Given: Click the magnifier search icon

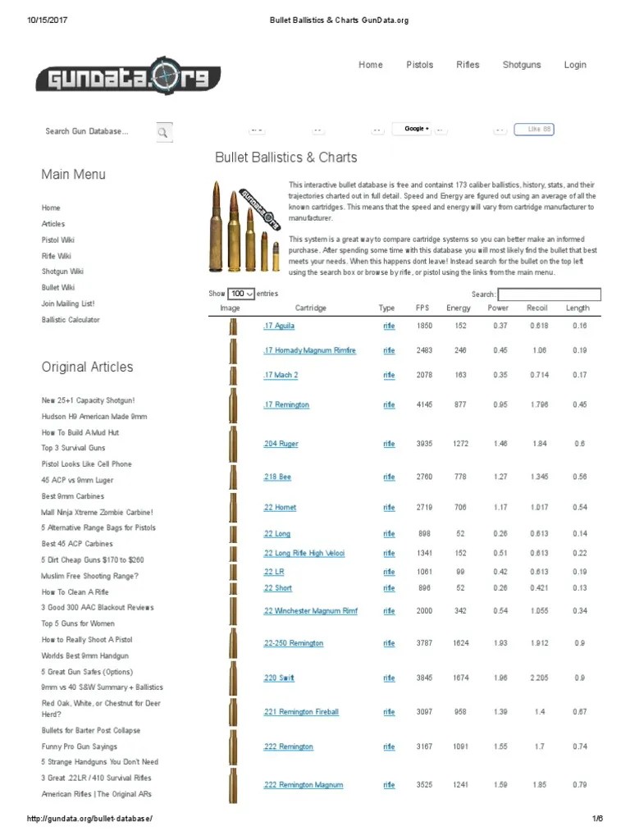Looking at the screenshot, I should point(163,132).
